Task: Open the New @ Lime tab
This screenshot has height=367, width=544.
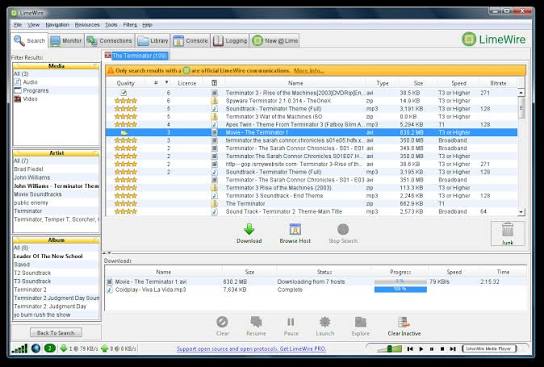Action: tap(275, 41)
